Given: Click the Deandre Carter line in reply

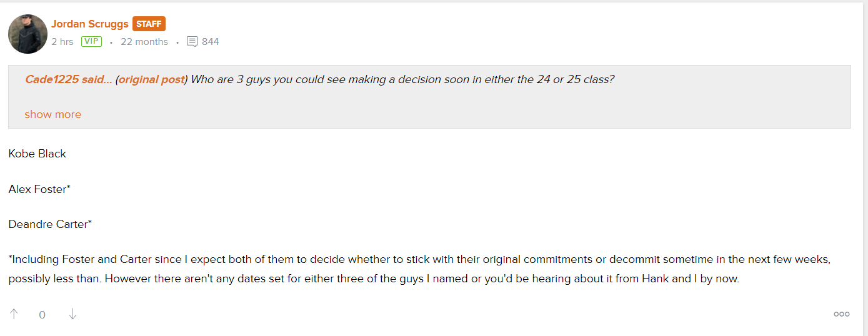Looking at the screenshot, I should point(50,224).
